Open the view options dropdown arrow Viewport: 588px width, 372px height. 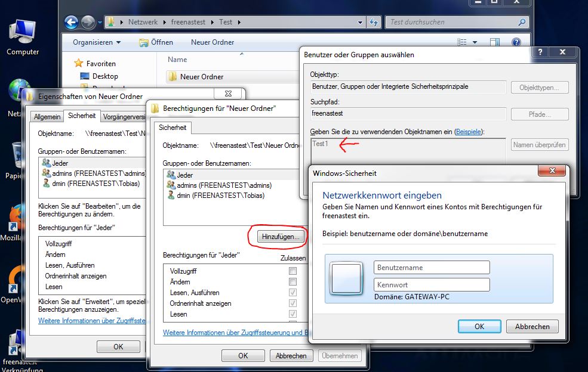point(475,42)
